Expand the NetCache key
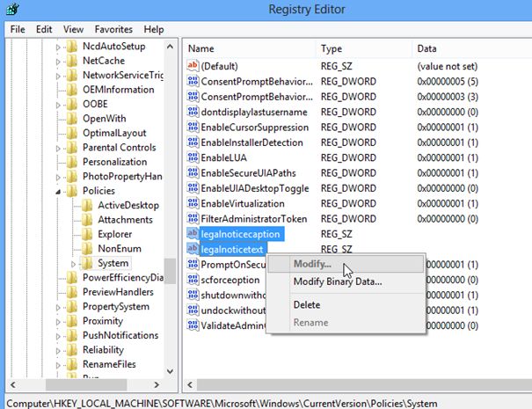 (58, 62)
